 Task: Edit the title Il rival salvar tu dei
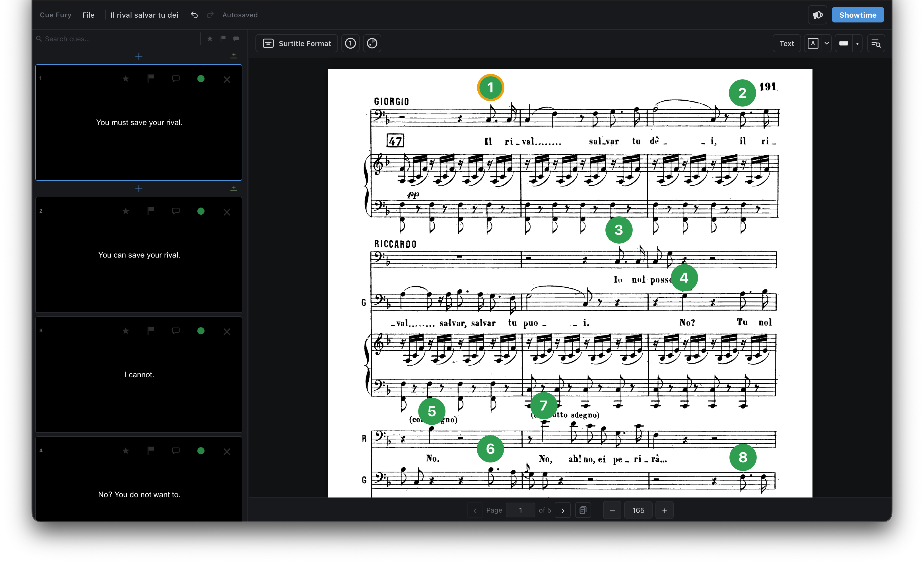(145, 15)
